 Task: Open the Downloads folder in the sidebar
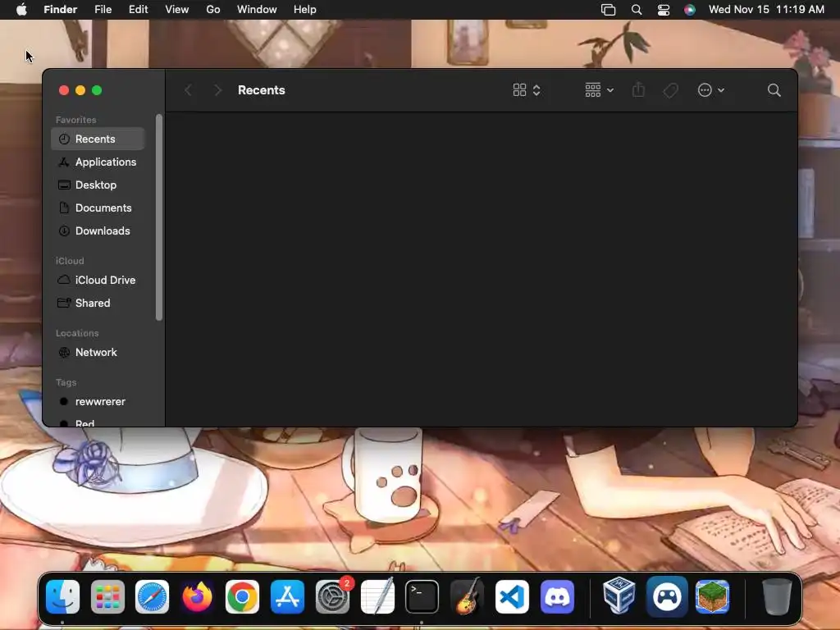coord(98,231)
